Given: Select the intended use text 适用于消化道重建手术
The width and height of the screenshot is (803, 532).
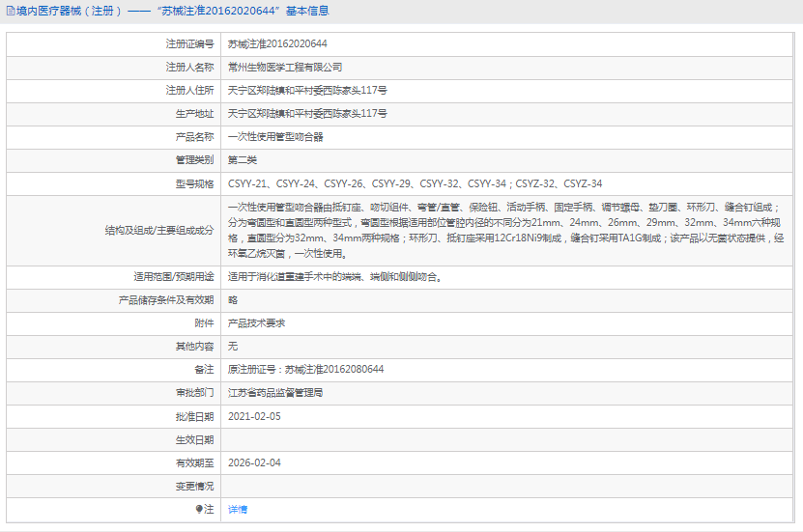Looking at the screenshot, I should pyautogui.click(x=335, y=277).
